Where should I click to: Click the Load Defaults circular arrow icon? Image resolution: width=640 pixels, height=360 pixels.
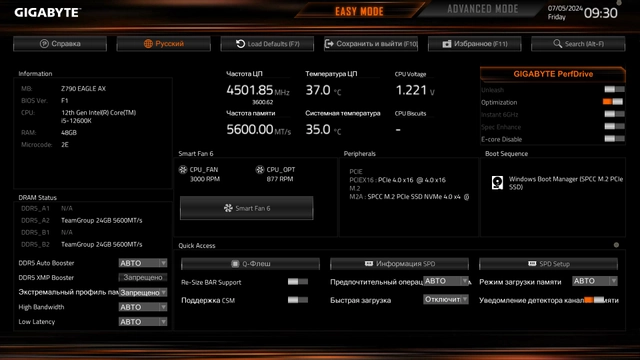[x=240, y=44]
